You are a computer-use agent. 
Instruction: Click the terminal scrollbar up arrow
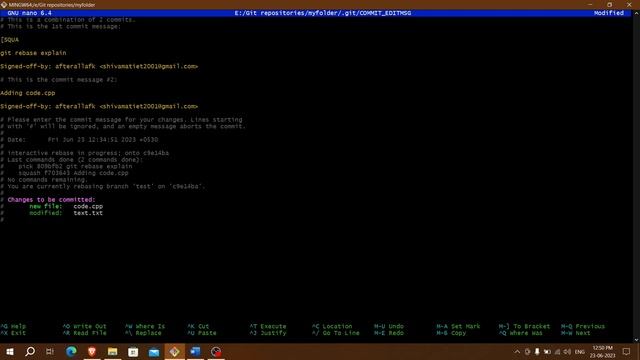[636, 13]
